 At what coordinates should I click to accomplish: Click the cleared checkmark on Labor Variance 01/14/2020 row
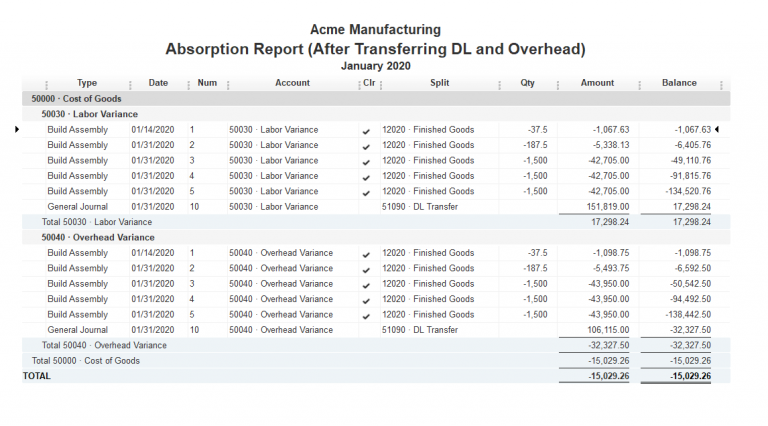coord(366,130)
